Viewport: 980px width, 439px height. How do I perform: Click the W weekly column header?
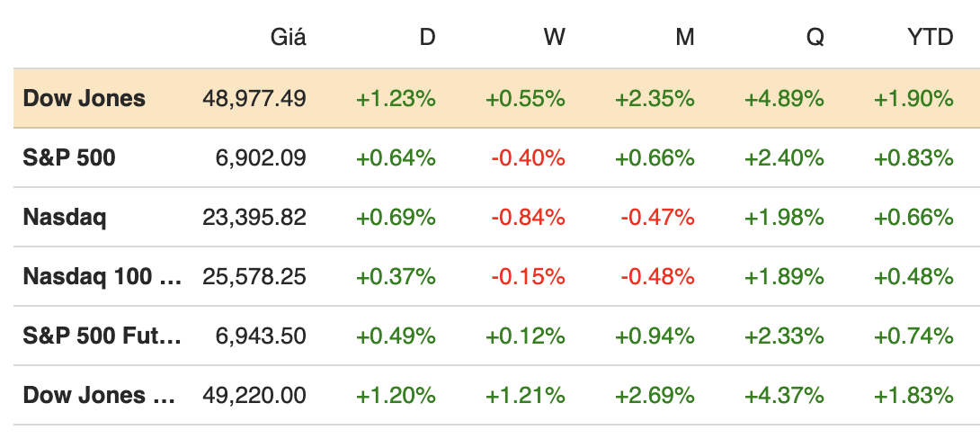click(555, 39)
